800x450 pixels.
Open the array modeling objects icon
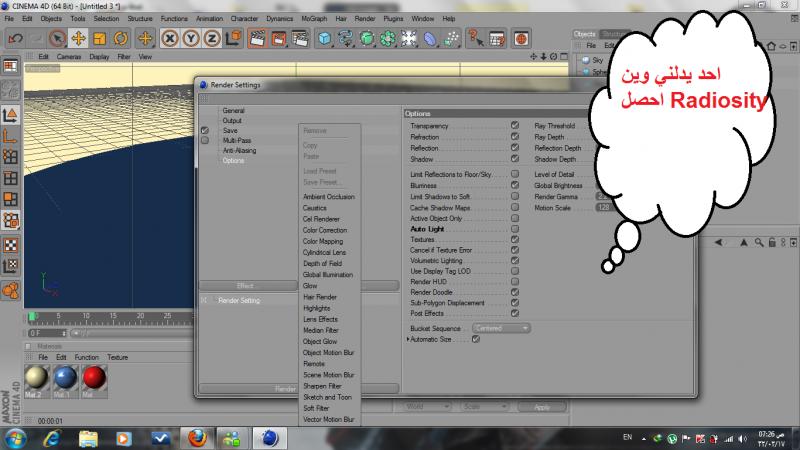pos(388,38)
